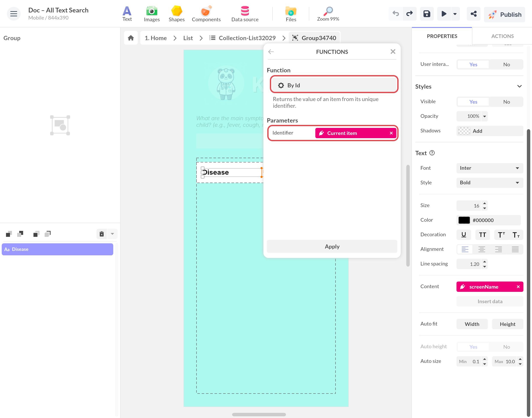Viewport: 532px width, 418px height.
Task: Open the Images panel
Action: [152, 14]
